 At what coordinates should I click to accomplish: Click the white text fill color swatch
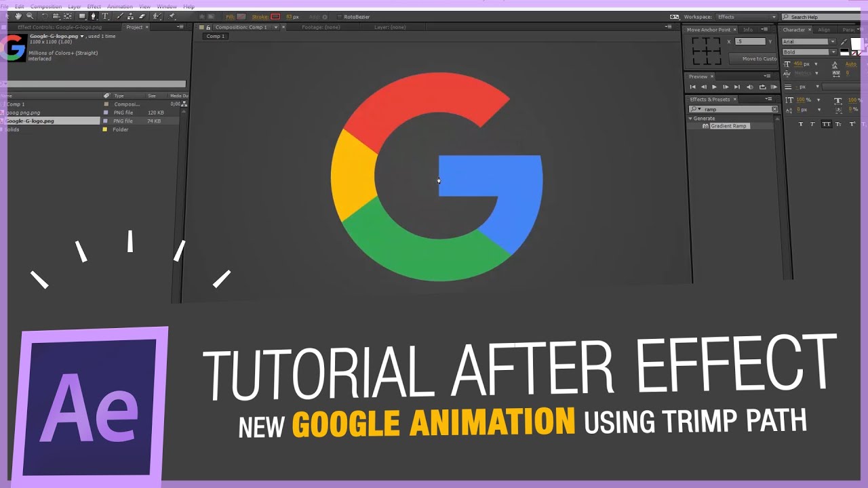(856, 44)
